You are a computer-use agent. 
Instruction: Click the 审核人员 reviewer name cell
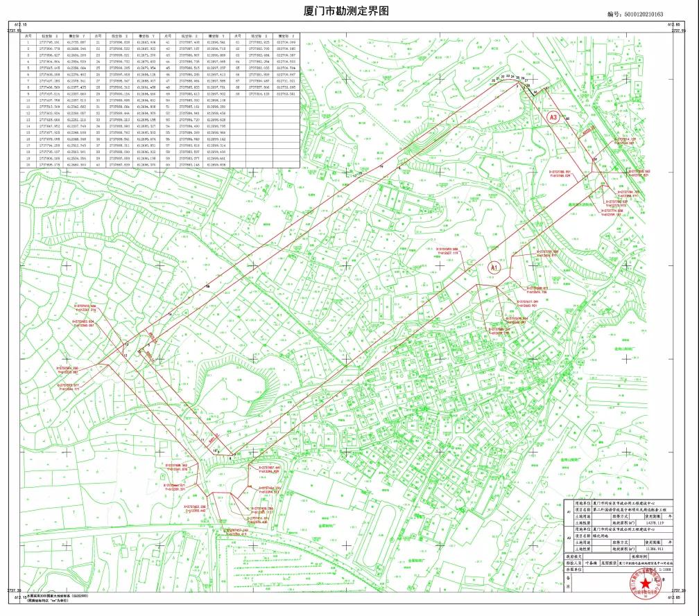(592, 563)
